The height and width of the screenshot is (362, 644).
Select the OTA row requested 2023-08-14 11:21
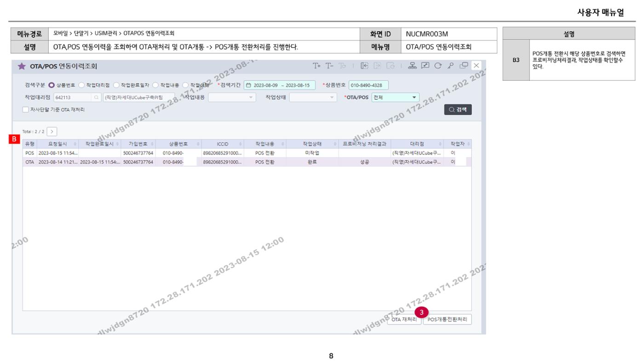pos(247,162)
